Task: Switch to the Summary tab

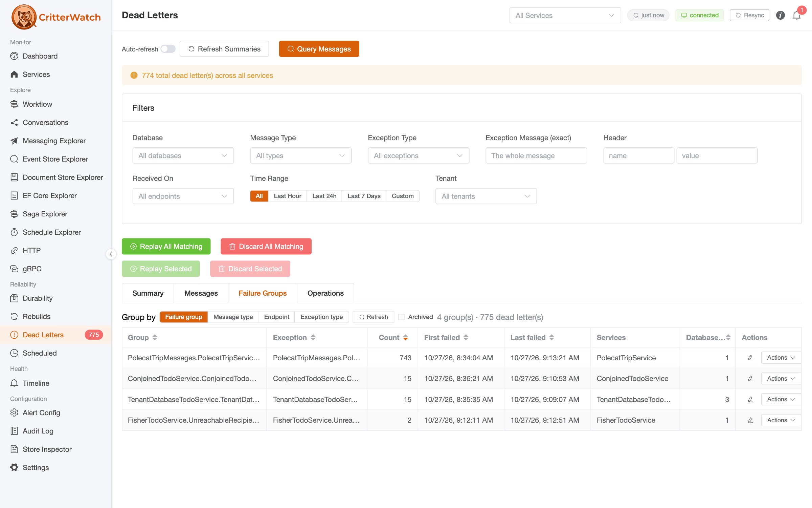Action: pos(148,293)
